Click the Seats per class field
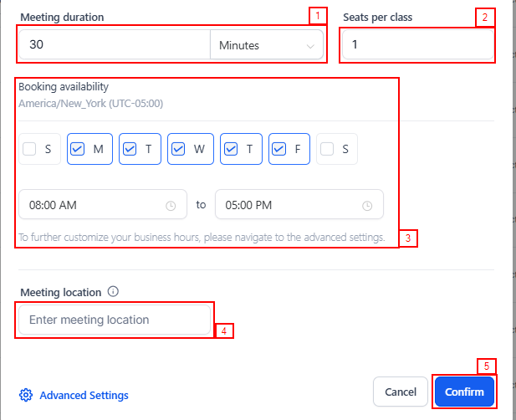Screen dimensions: 516x420 click(x=416, y=45)
